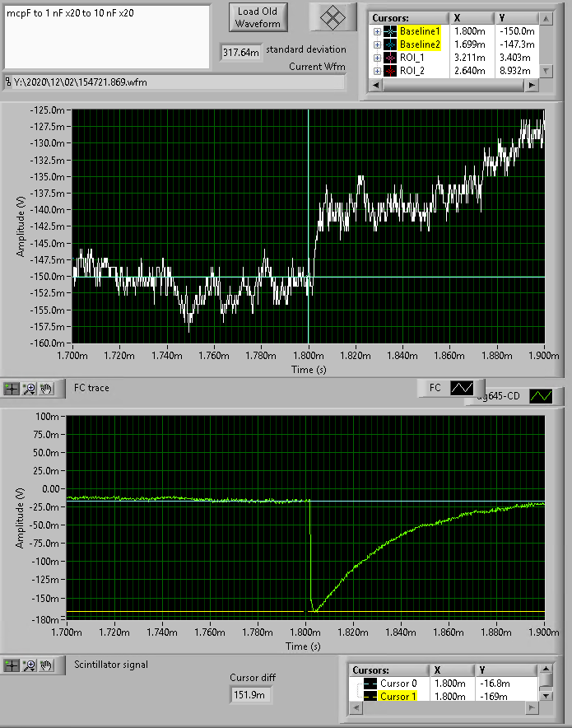Select the FC trace zoom tool
This screenshot has height=728, width=572.
click(x=29, y=389)
